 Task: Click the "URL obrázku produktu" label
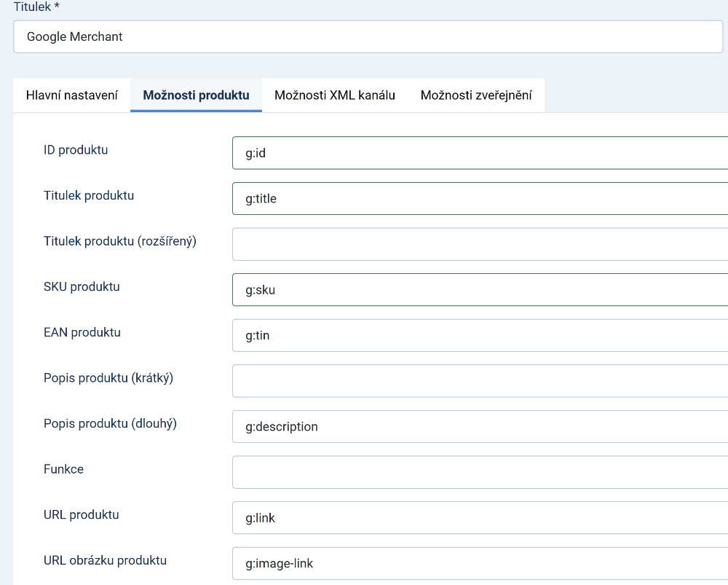click(x=105, y=560)
